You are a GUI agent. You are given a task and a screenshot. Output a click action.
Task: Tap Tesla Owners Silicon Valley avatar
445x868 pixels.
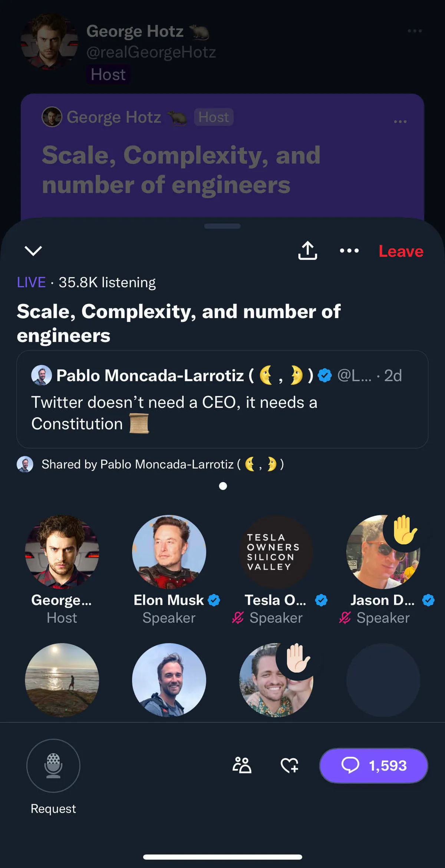[x=276, y=551]
